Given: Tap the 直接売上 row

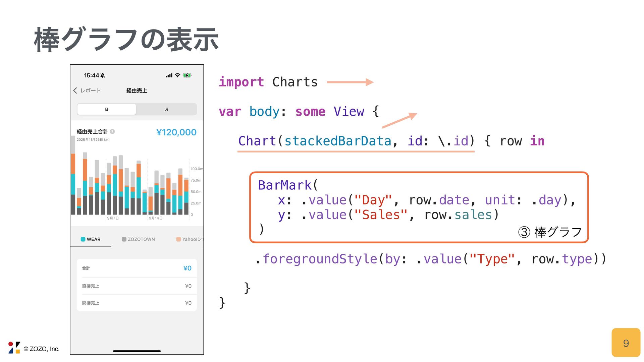Looking at the screenshot, I should [137, 286].
